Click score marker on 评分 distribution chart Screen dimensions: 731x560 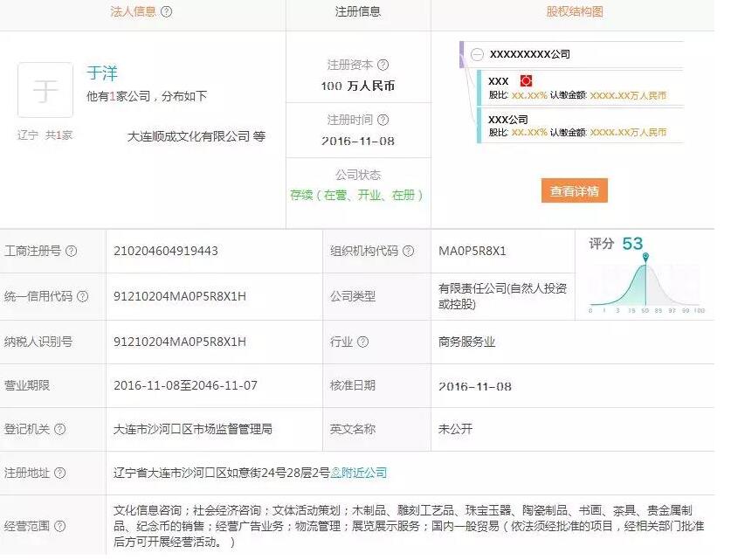645,257
